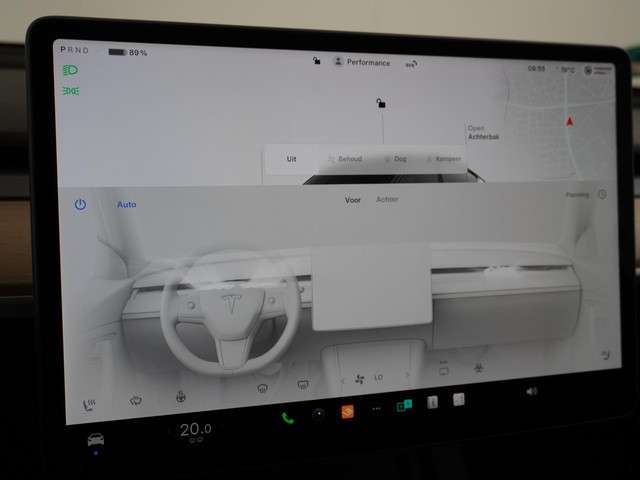Tap the volume speaker icon

click(x=531, y=391)
